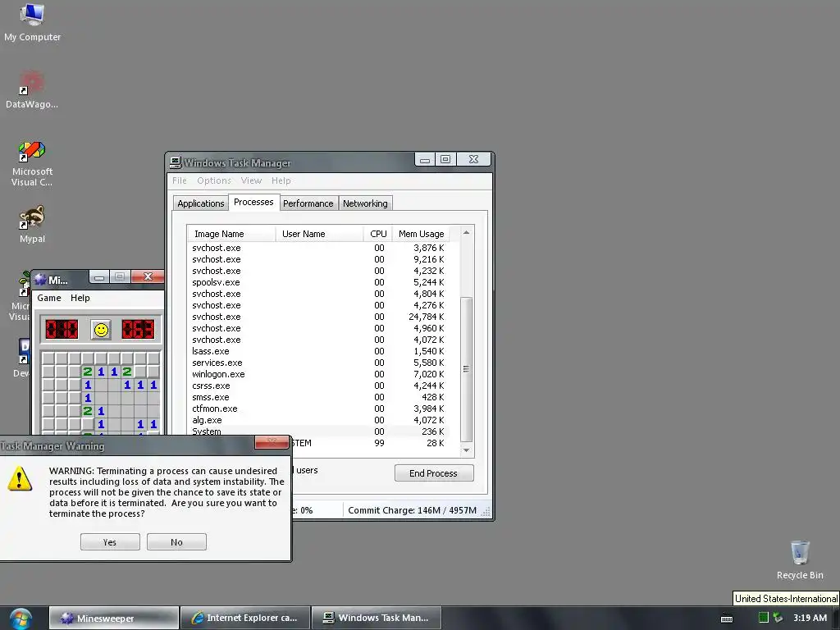Switch to the Networking tab
This screenshot has width=840, height=630.
click(365, 203)
